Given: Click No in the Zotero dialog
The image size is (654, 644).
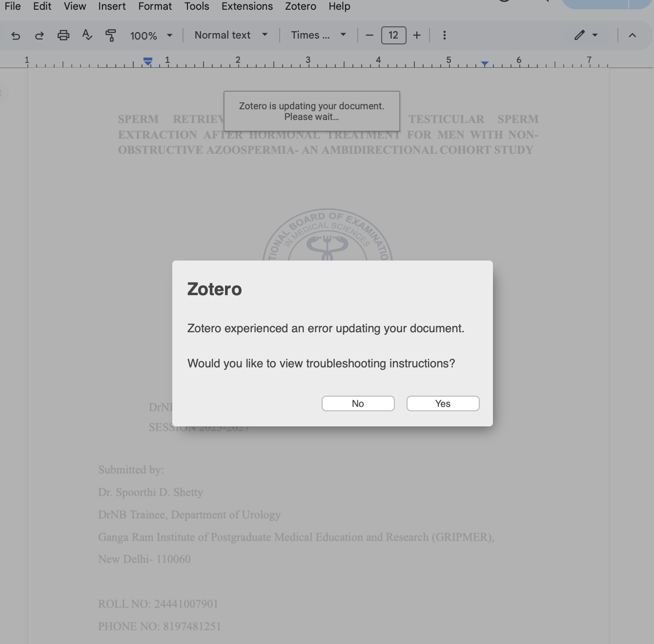Looking at the screenshot, I should (358, 403).
